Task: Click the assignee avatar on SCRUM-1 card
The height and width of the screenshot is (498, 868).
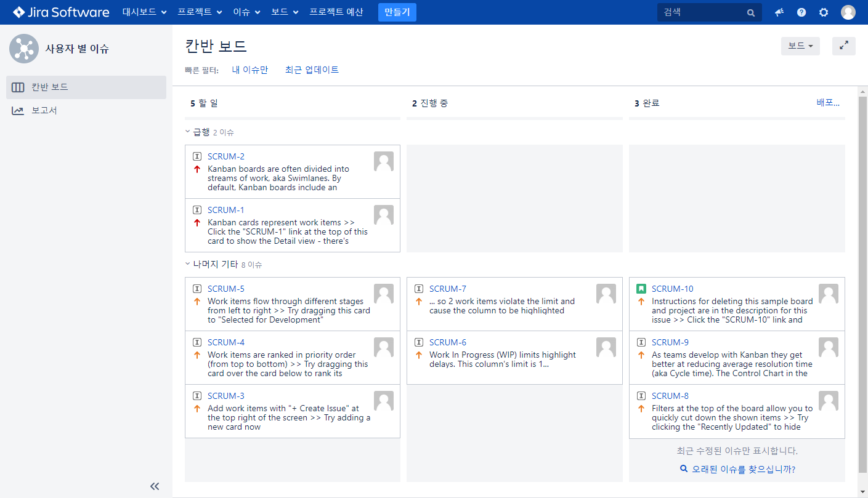Action: (x=384, y=215)
